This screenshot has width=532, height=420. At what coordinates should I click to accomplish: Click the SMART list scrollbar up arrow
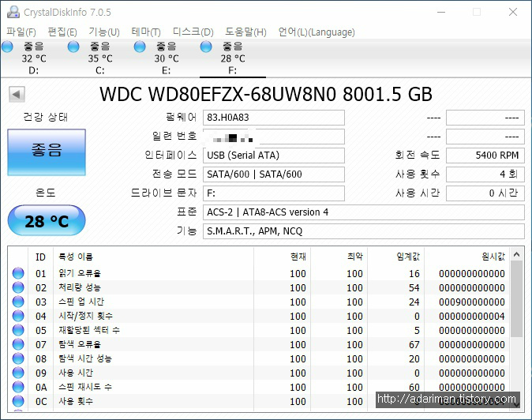[516, 254]
